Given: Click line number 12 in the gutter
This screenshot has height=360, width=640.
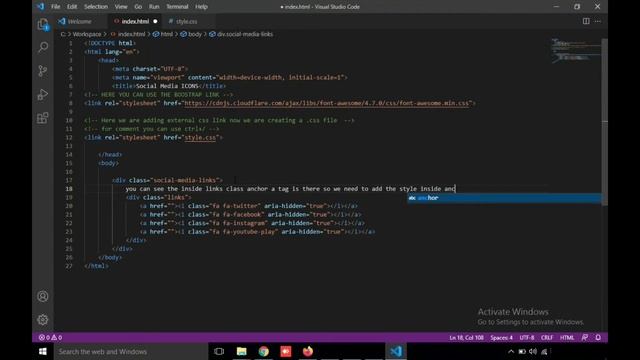Looking at the screenshot, I should (69, 138).
